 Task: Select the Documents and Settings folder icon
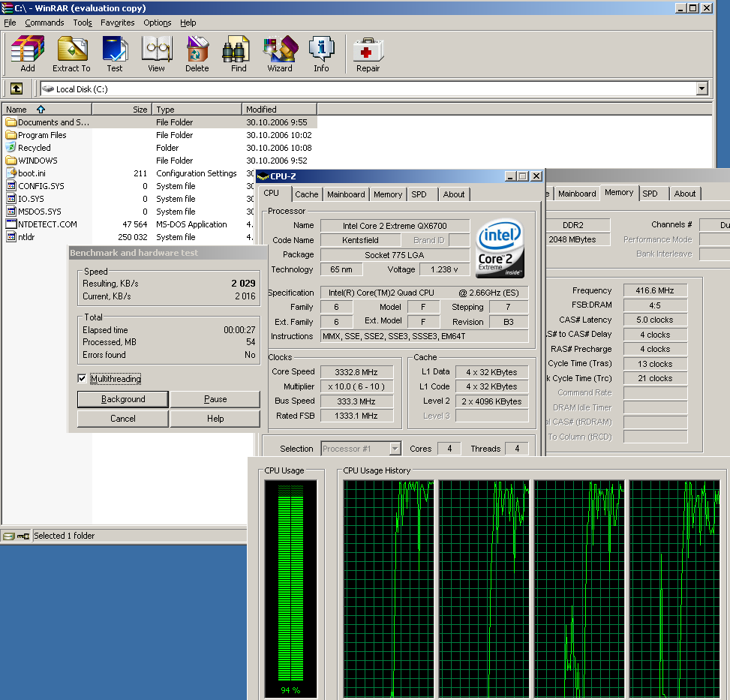(x=11, y=122)
